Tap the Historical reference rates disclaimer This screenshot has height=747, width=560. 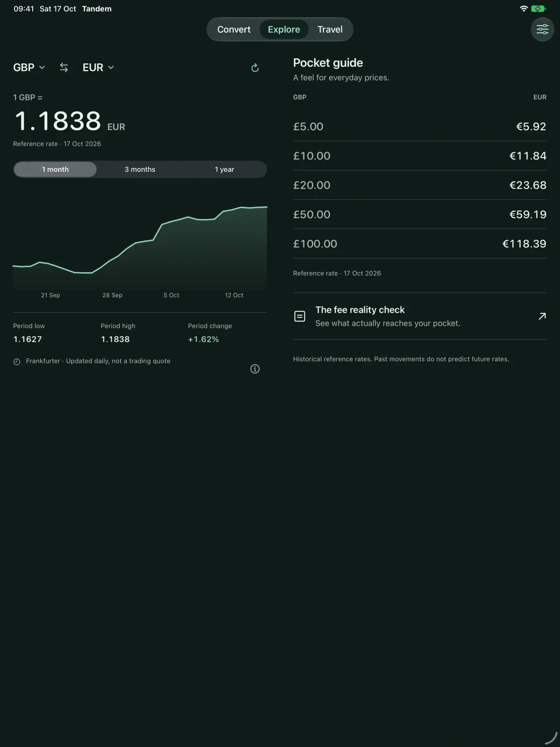pyautogui.click(x=401, y=359)
